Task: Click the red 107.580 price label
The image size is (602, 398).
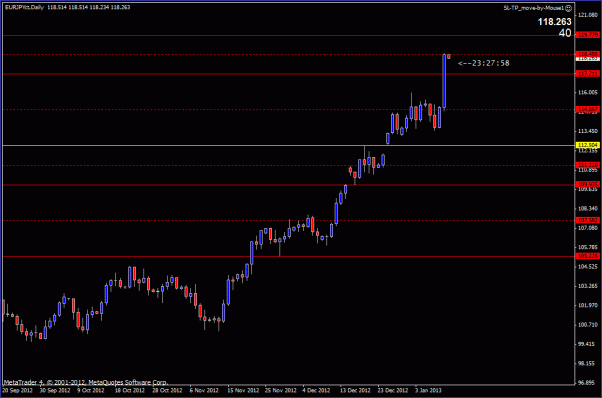Action: coord(588,220)
